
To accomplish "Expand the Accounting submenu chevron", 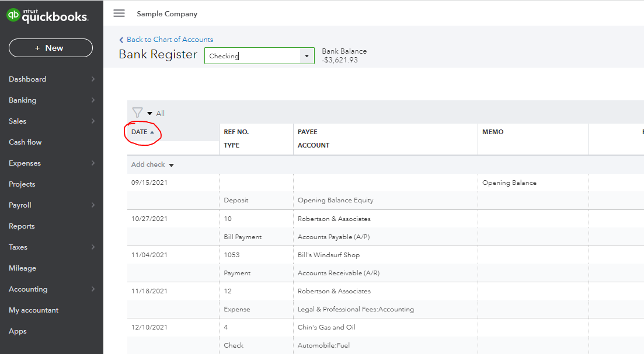I will pyautogui.click(x=93, y=289).
